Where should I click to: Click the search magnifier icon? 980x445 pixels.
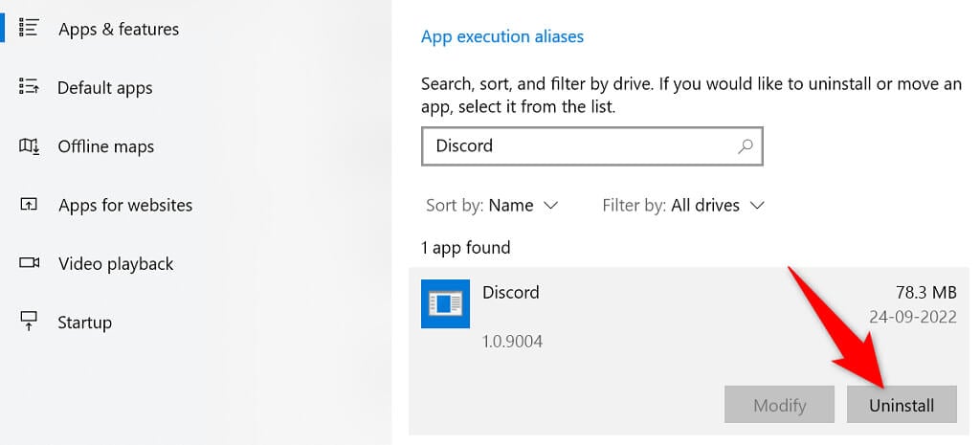tap(746, 146)
